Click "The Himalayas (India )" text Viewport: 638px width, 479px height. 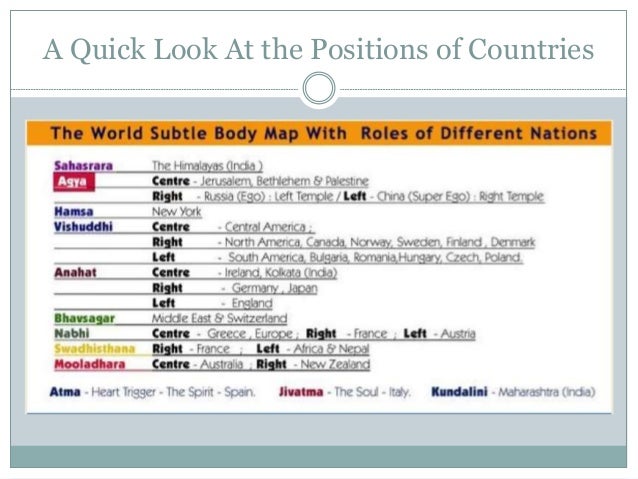pyautogui.click(x=207, y=166)
